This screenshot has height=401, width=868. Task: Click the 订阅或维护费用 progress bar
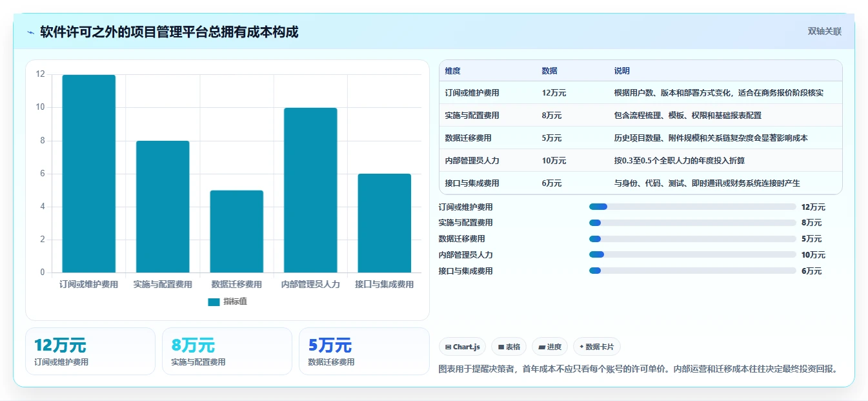[x=692, y=207]
